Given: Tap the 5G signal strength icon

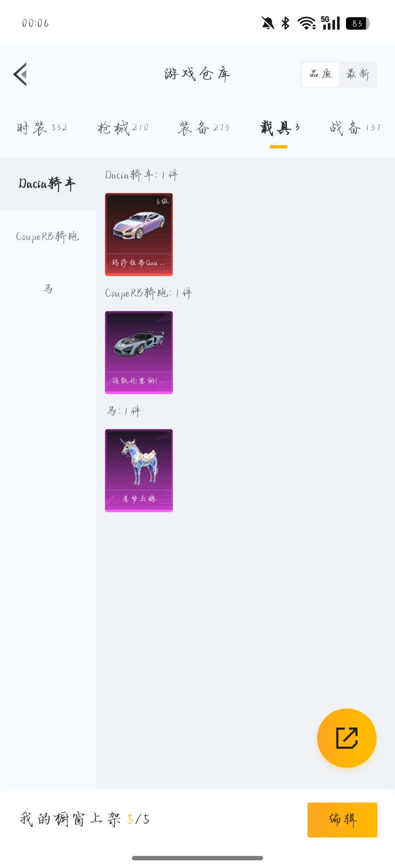Looking at the screenshot, I should (x=330, y=23).
